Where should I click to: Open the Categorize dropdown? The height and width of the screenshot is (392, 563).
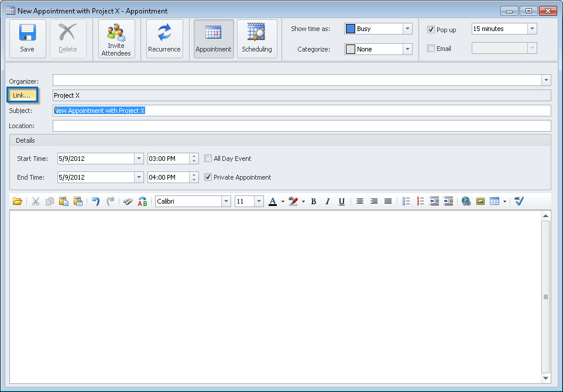(x=408, y=49)
